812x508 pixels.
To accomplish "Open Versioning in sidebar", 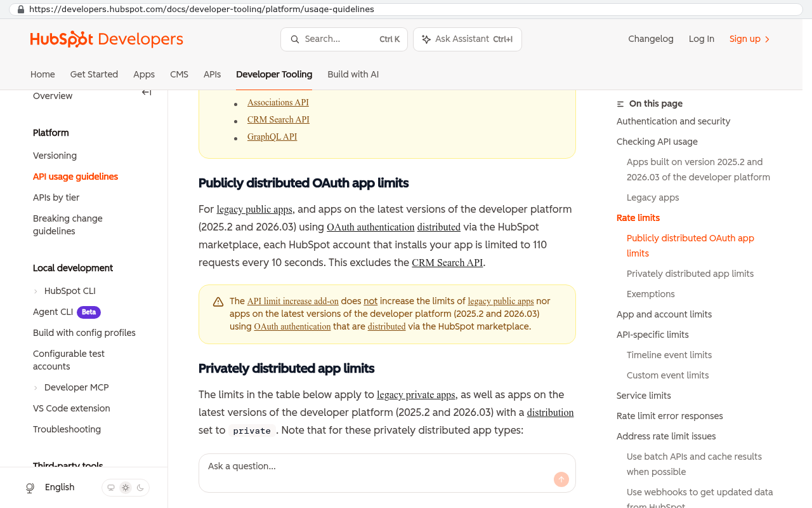I will [x=55, y=156].
